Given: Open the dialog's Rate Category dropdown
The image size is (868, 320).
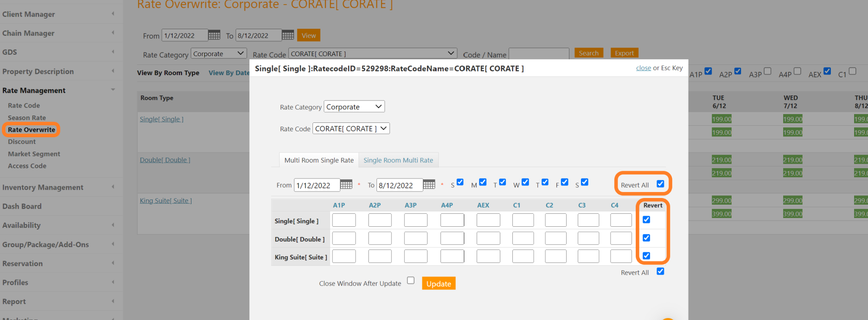Looking at the screenshot, I should tap(354, 107).
